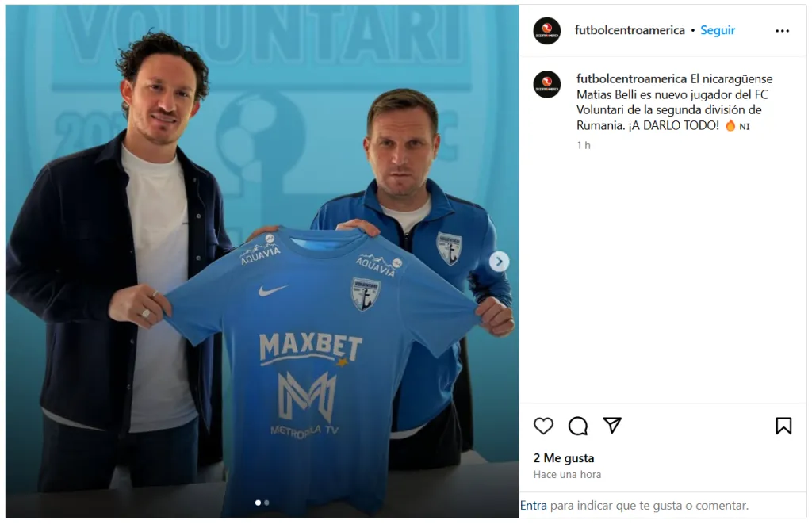Image resolution: width=812 pixels, height=524 pixels.
Task: Open the futbolcentroamerica username in the header
Action: pos(630,30)
